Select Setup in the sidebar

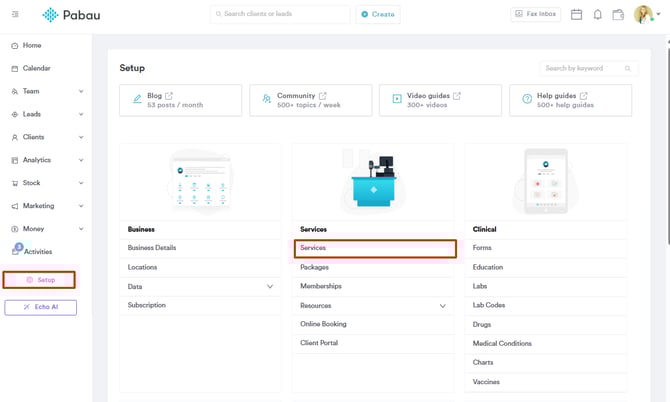point(40,280)
